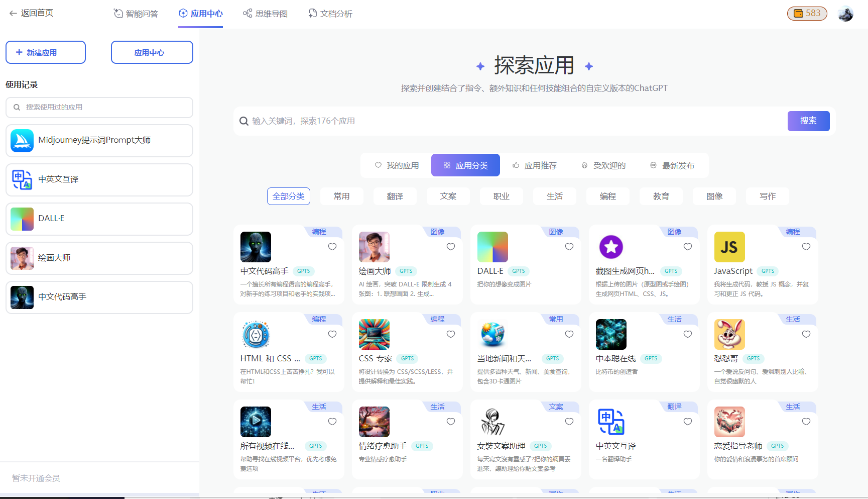Viewport: 868px width, 499px height.
Task: Open the 当地新闻和天气 globe icon
Action: (x=492, y=334)
